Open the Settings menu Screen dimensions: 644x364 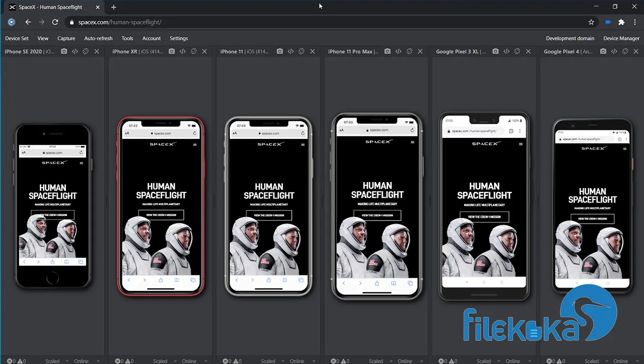click(x=179, y=38)
